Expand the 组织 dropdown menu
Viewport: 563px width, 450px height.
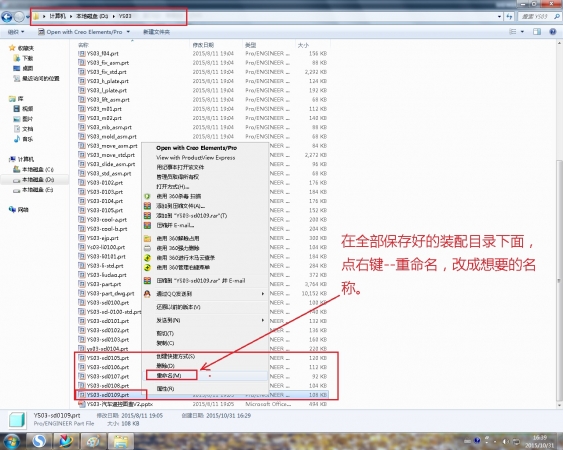tap(16, 32)
